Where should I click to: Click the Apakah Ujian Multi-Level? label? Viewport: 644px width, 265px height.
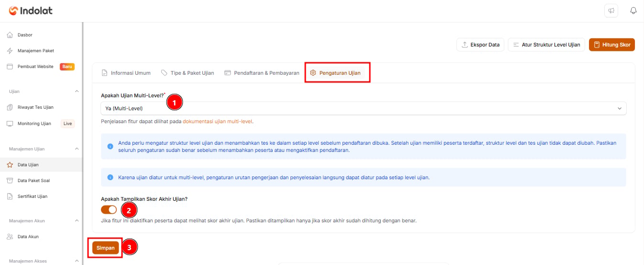[x=133, y=95]
